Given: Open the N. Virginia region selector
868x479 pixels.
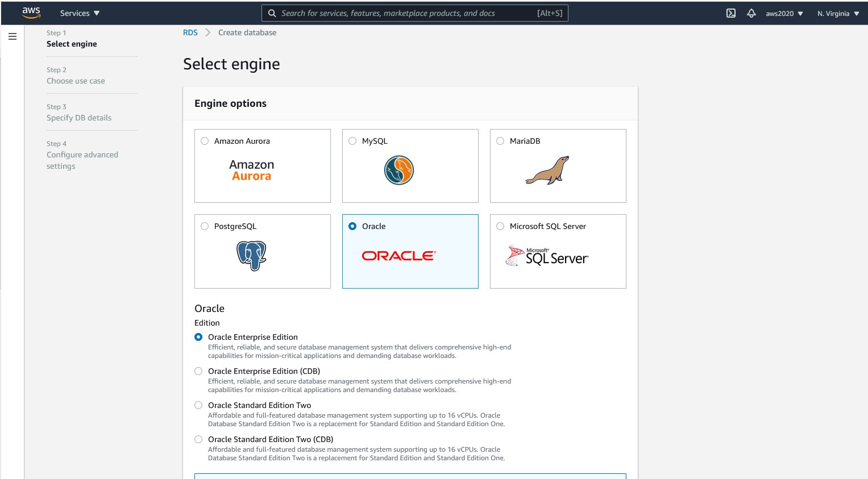Looking at the screenshot, I should (x=838, y=14).
